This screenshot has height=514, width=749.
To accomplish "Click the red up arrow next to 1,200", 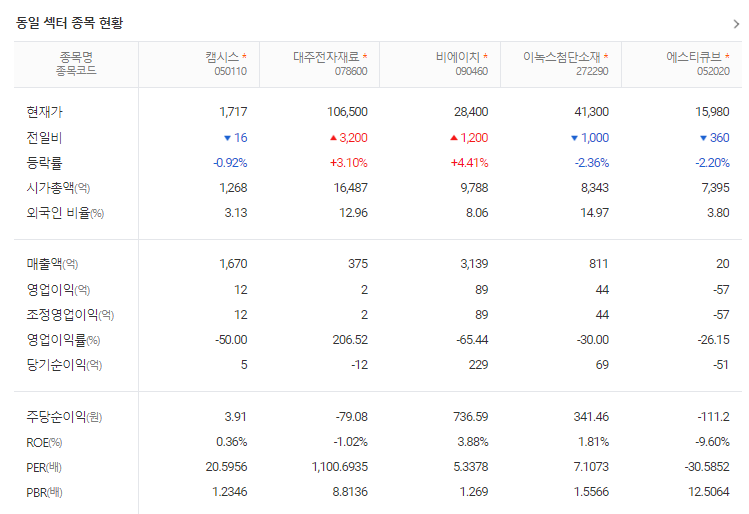I will pos(454,138).
